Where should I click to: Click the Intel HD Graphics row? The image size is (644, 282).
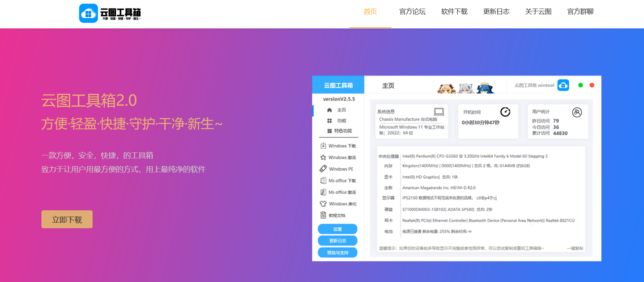(x=430, y=177)
